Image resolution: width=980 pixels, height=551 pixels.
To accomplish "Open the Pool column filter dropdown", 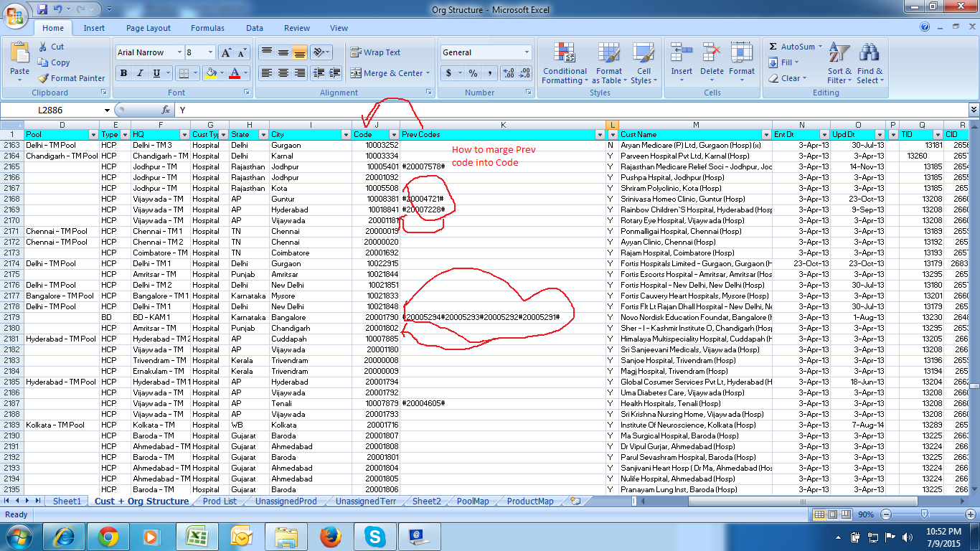I will (x=93, y=135).
